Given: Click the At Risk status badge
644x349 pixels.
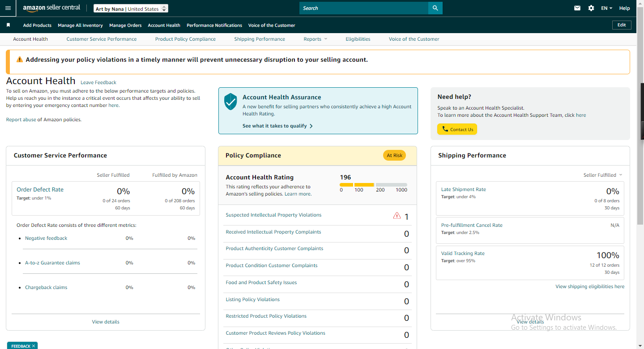Looking at the screenshot, I should (394, 155).
